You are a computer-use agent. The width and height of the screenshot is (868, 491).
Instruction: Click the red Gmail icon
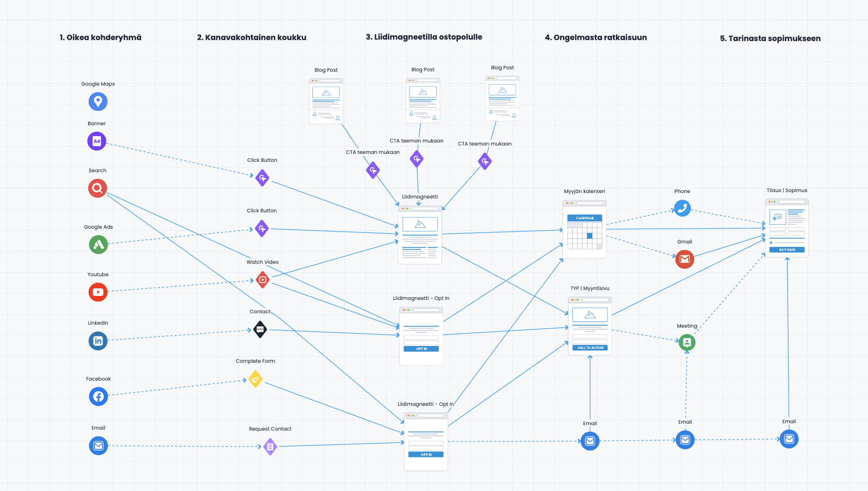[685, 259]
